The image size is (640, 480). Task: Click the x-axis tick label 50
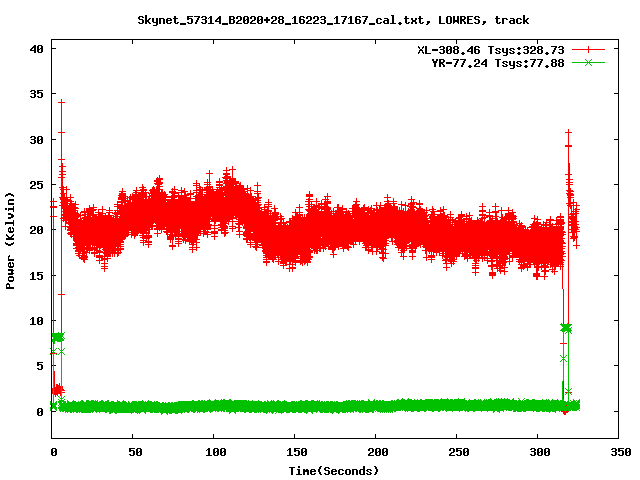click(x=135, y=452)
